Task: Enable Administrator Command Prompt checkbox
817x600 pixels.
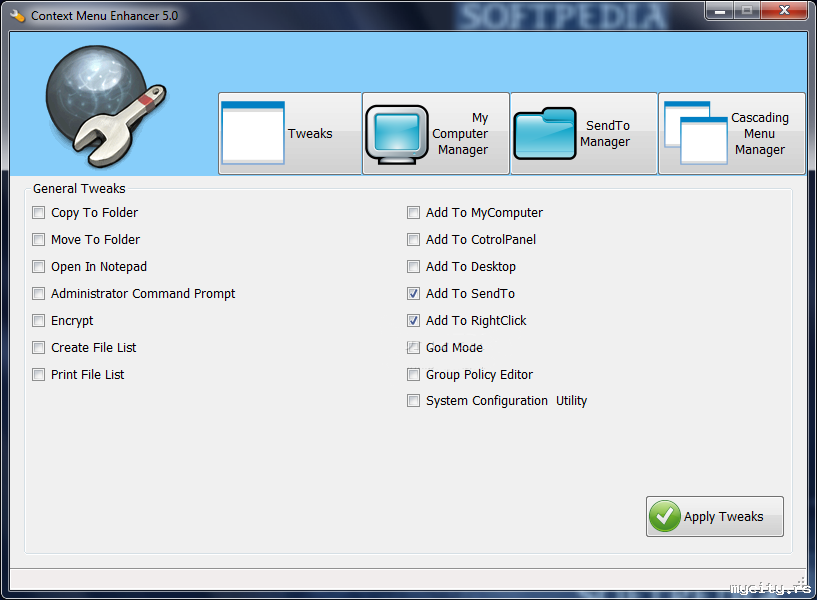Action: (x=39, y=294)
